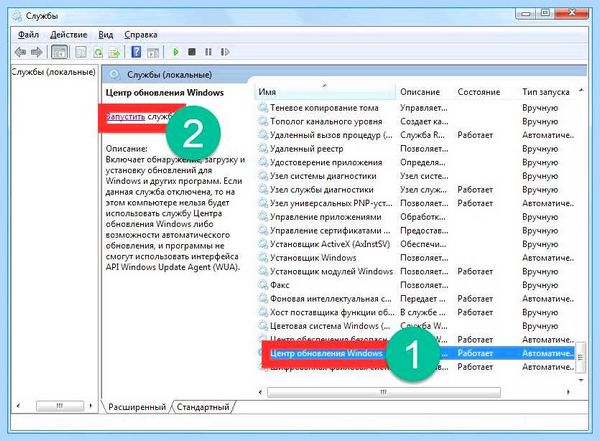This screenshot has height=441, width=600.
Task: Click services list scroll-left arrow
Action: [261, 392]
